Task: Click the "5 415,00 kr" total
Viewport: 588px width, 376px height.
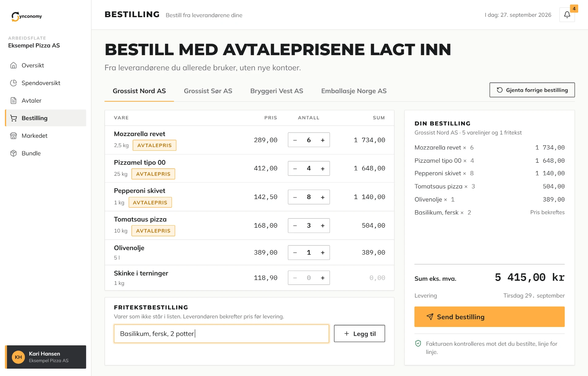Action: click(530, 277)
